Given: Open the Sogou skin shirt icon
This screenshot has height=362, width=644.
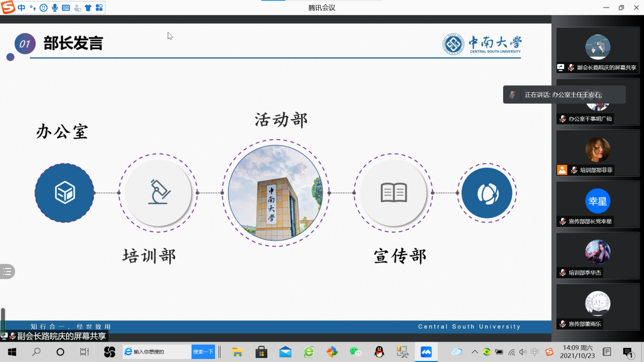Looking at the screenshot, I should click(88, 8).
